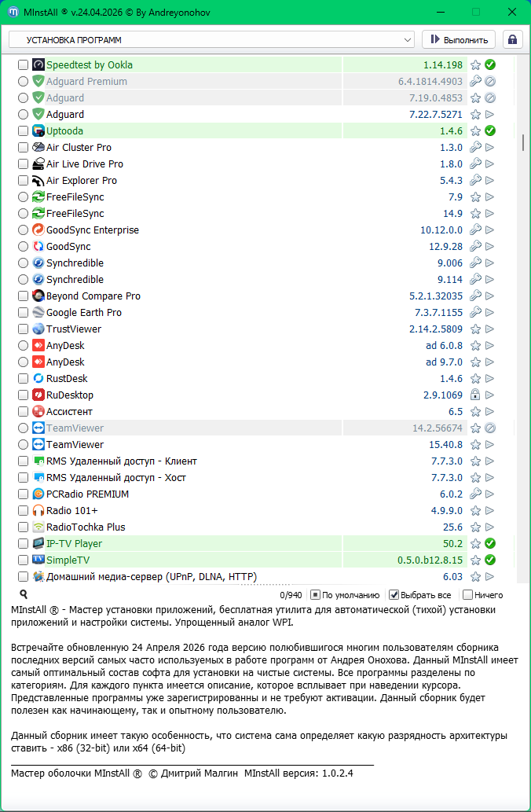This screenshot has width=531, height=812.
Task: Click the blocked circle icon on the Adguard Premium row
Action: pyautogui.click(x=490, y=81)
